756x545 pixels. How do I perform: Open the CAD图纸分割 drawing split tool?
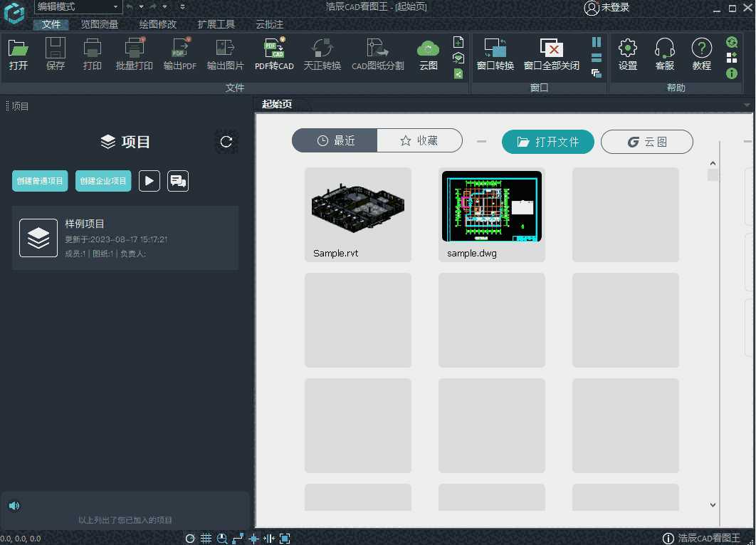pos(377,53)
